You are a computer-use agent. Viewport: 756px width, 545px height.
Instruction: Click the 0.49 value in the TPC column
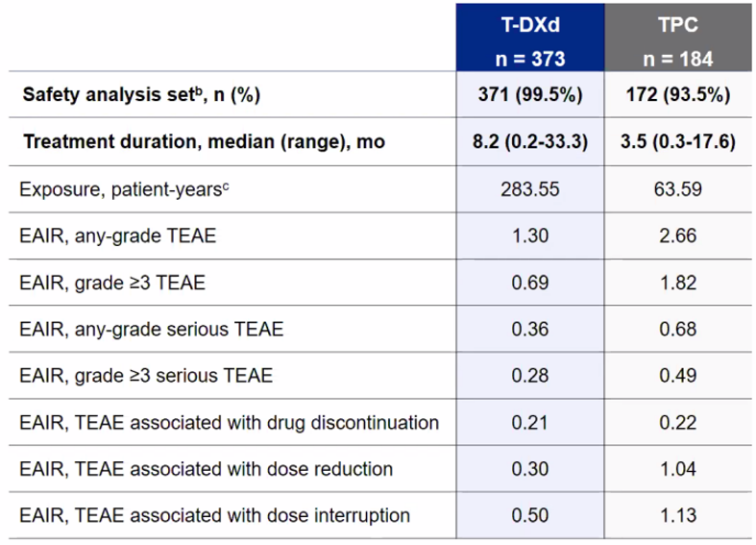coord(672,375)
